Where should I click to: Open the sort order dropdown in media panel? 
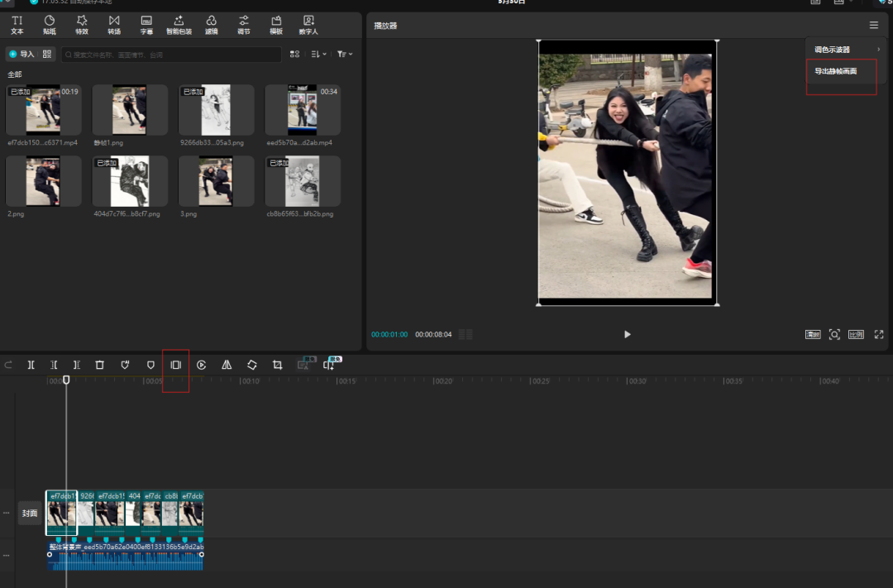coord(318,55)
